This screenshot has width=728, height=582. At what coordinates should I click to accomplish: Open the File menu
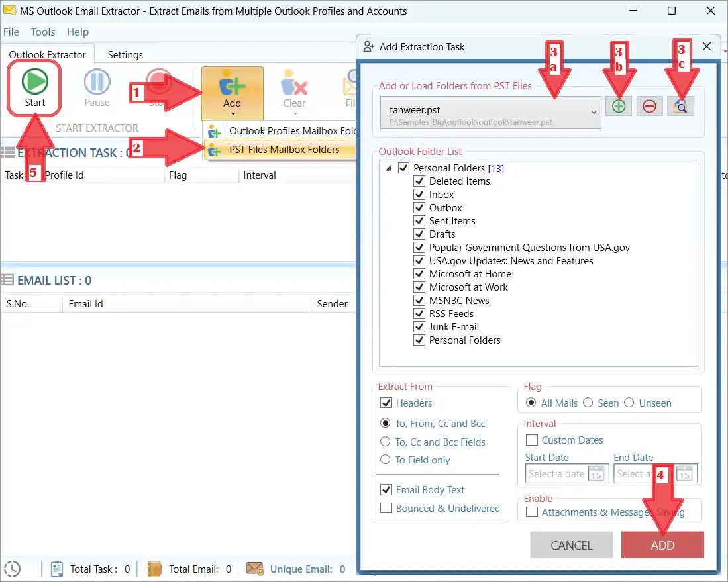coord(11,32)
